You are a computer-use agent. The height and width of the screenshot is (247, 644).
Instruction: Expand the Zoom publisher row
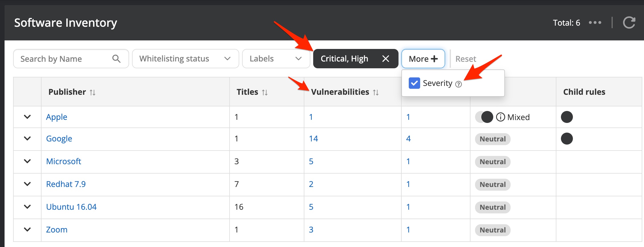coord(27,229)
